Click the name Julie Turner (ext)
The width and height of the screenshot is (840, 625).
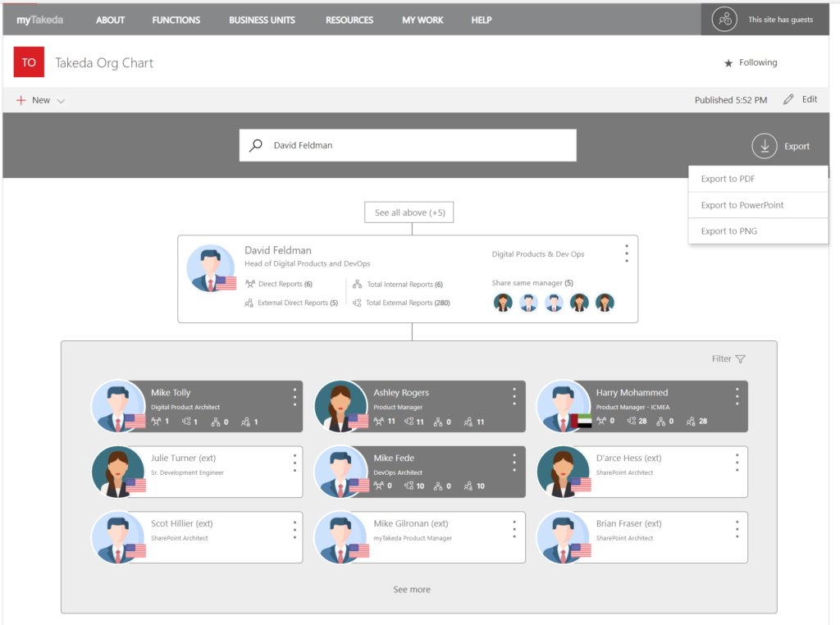coord(183,458)
